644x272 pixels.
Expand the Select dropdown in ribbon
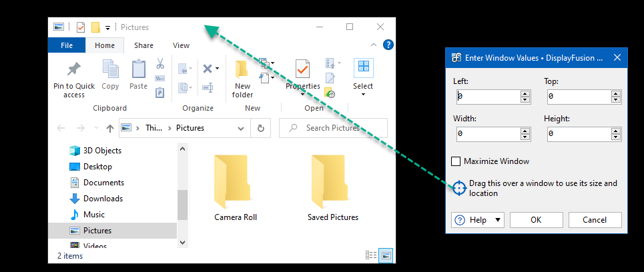pyautogui.click(x=363, y=94)
